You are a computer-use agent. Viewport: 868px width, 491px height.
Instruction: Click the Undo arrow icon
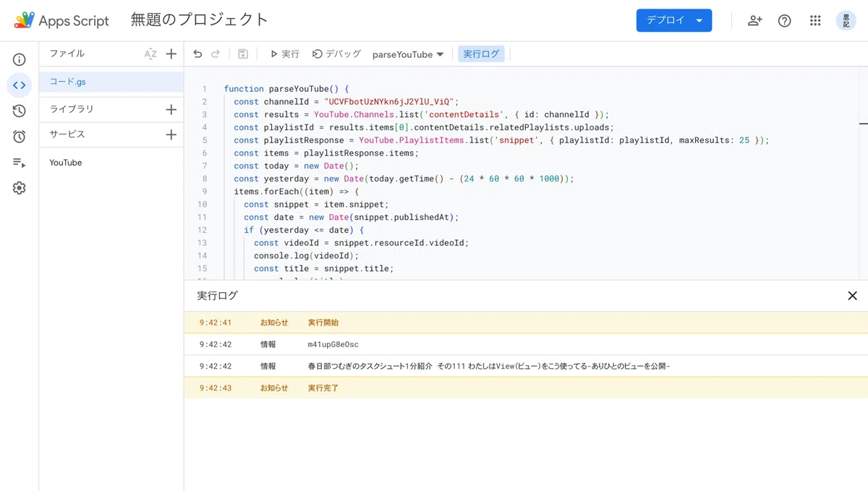pos(197,54)
